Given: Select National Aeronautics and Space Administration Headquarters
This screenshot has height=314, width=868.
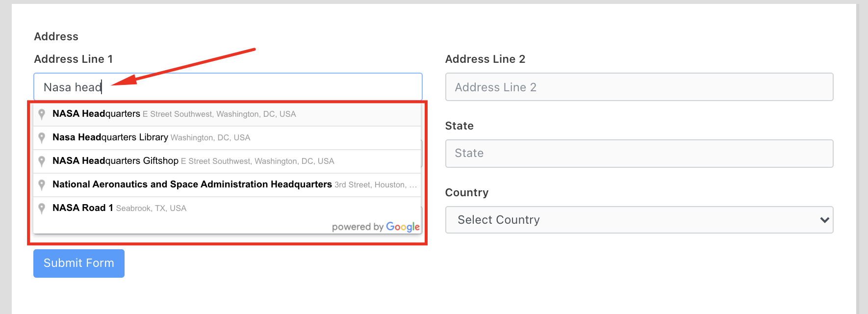Looking at the screenshot, I should [192, 184].
